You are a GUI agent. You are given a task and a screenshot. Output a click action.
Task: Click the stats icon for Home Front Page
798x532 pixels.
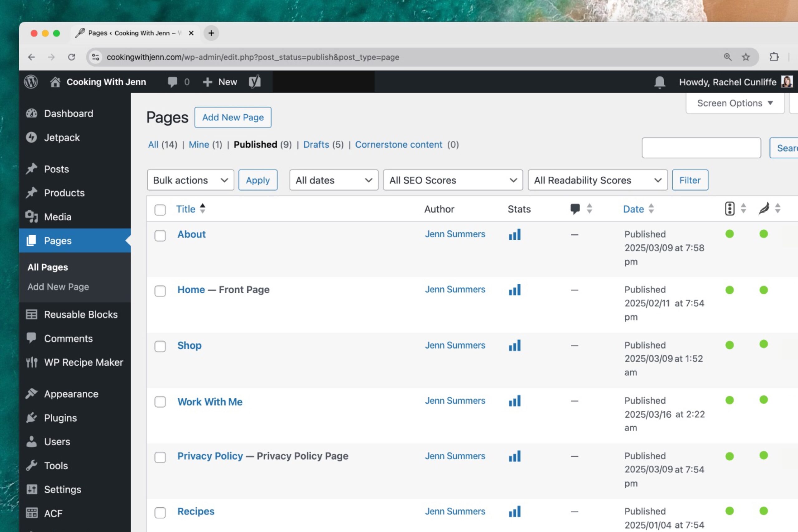click(514, 290)
